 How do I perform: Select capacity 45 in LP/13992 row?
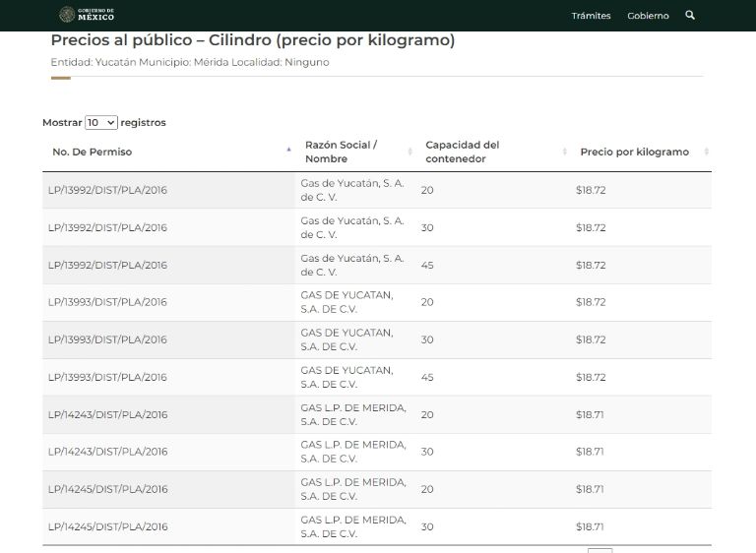coord(427,265)
